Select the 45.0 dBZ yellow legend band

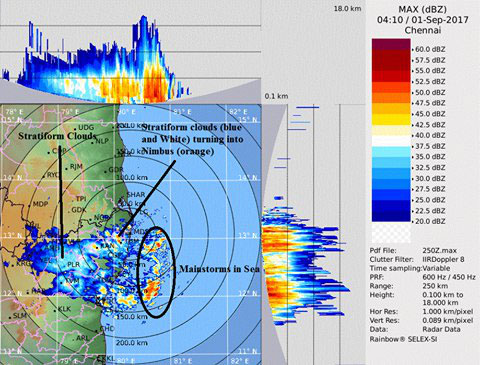click(391, 109)
